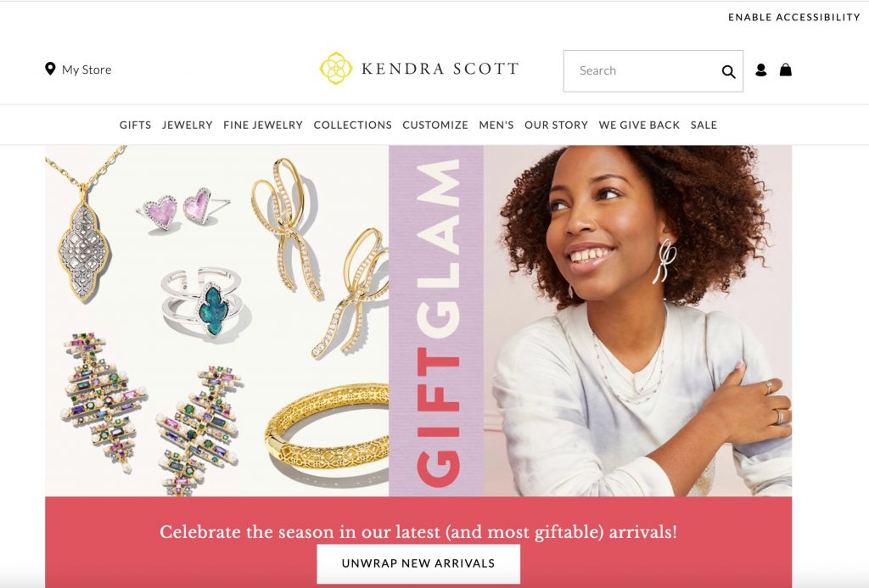Expand the Collections menu
The height and width of the screenshot is (588, 869).
pyautogui.click(x=352, y=126)
